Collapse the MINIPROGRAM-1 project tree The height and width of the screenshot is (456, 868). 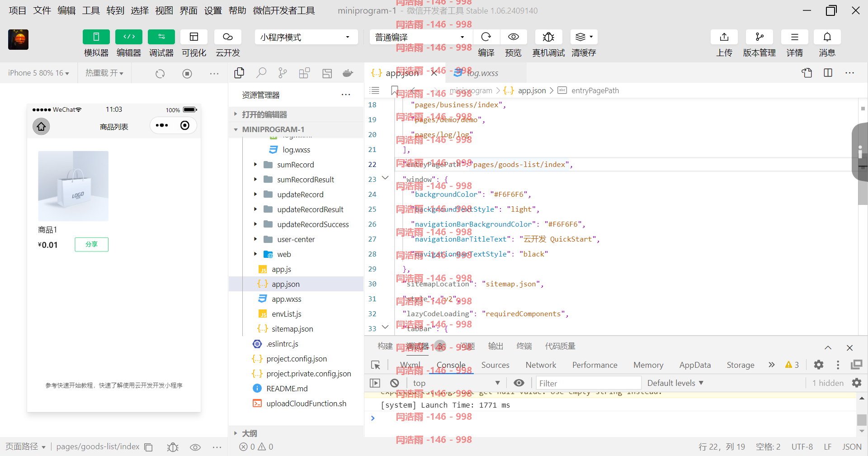[296, 129]
